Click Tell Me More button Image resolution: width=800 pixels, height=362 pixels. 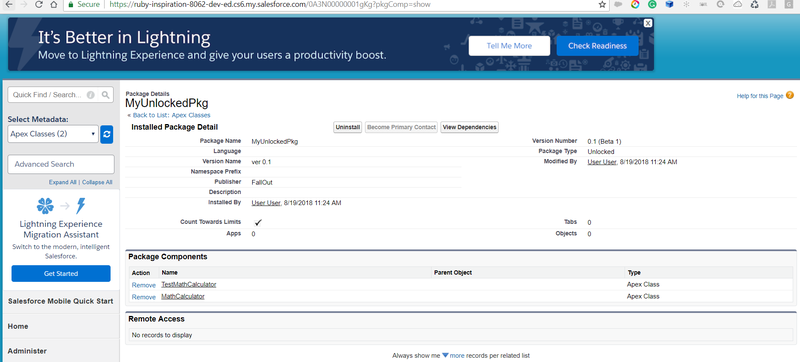coord(509,46)
